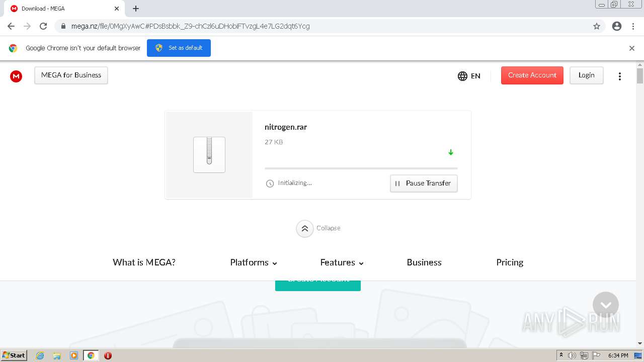Click the Initializing... status text
This screenshot has height=362, width=644.
coord(295,183)
